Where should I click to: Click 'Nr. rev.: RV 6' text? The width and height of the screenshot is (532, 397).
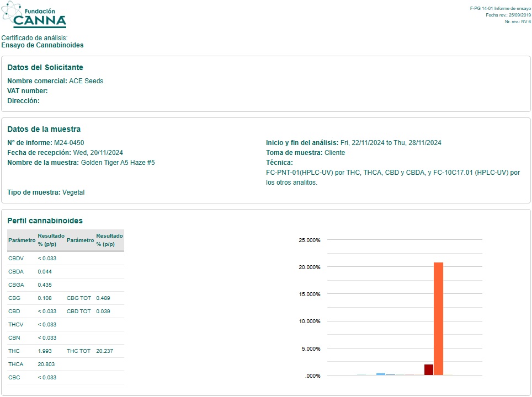point(518,22)
